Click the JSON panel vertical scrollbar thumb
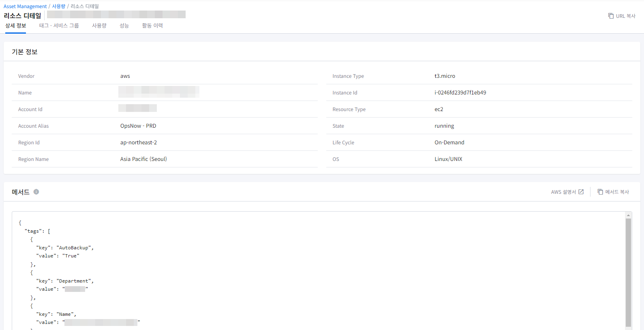 (x=628, y=272)
